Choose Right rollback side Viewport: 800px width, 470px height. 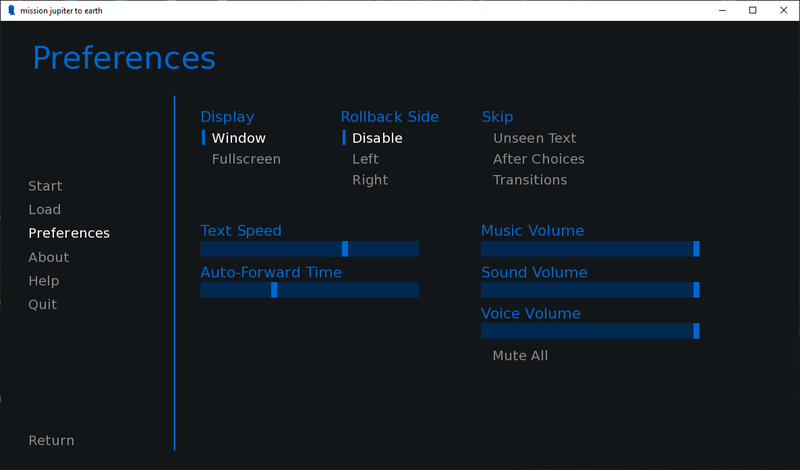pos(370,180)
